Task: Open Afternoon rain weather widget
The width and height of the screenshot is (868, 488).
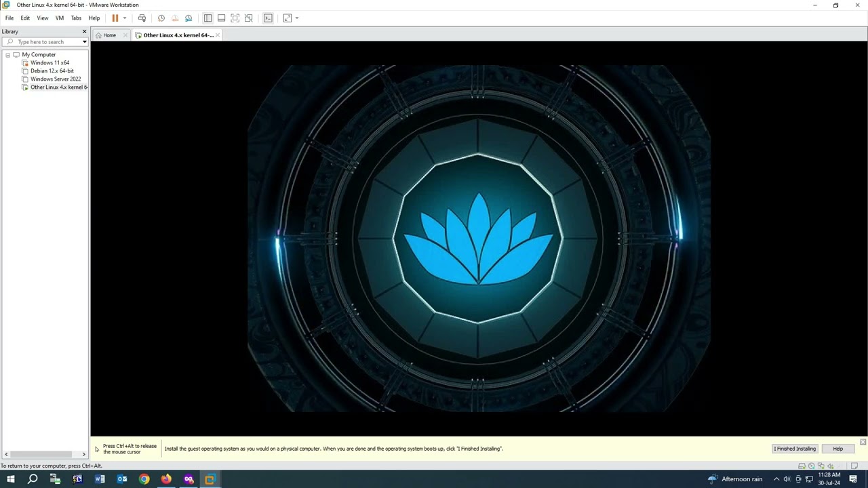Action: tap(735, 479)
